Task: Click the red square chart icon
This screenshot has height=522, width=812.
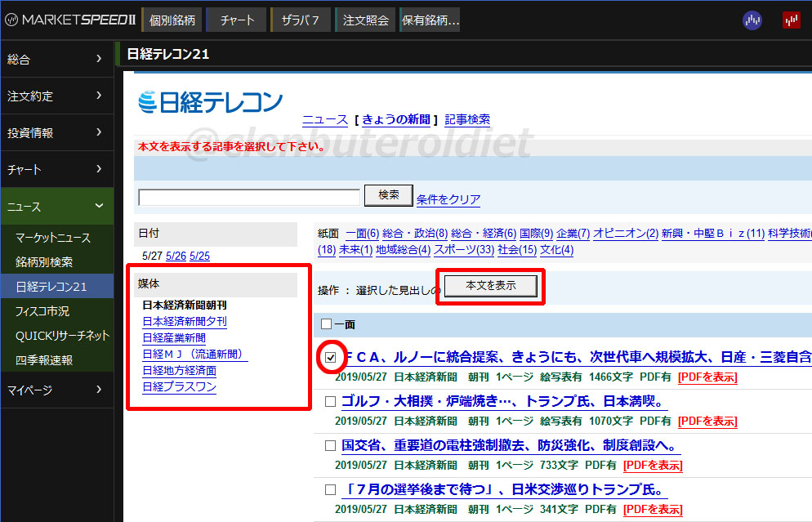Action: coord(791,20)
